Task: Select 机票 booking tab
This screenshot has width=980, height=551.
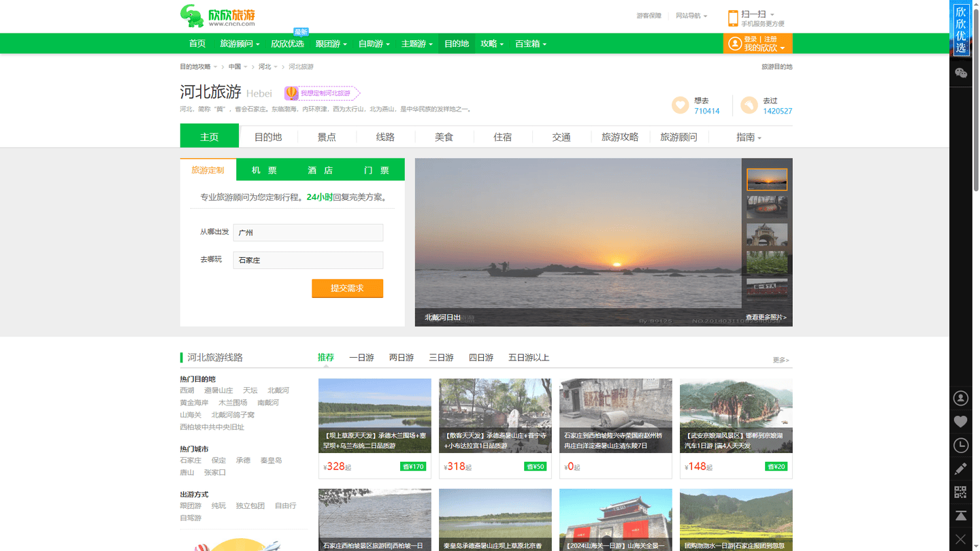Action: click(x=264, y=170)
